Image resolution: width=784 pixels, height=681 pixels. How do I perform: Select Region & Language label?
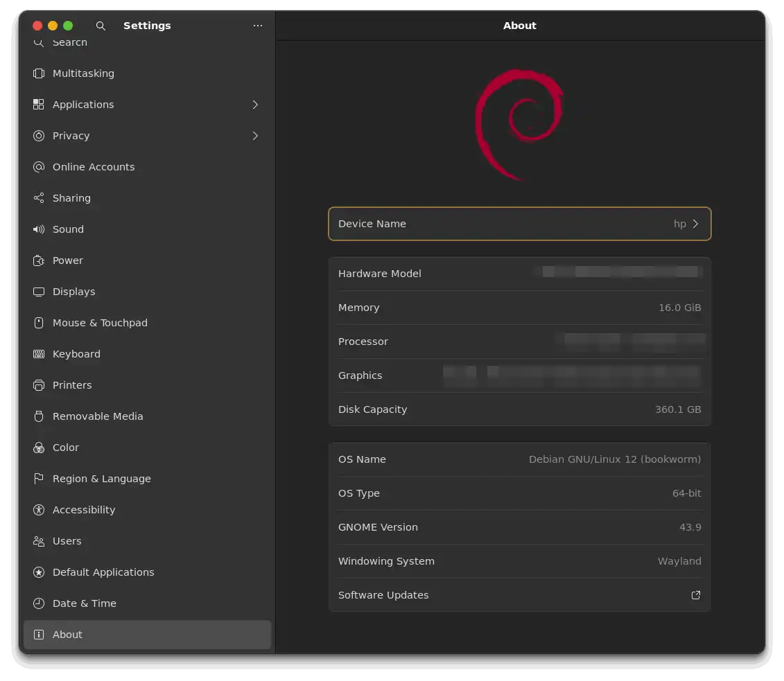click(101, 479)
